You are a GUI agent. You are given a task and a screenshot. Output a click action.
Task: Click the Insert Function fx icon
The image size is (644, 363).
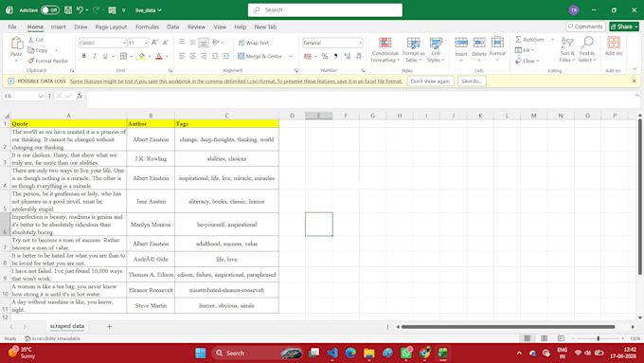80,96
